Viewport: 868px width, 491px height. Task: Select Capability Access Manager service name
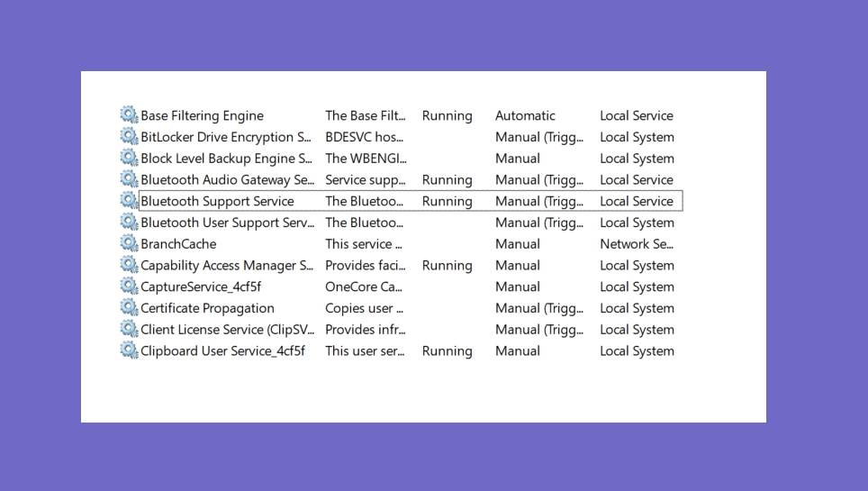click(227, 266)
